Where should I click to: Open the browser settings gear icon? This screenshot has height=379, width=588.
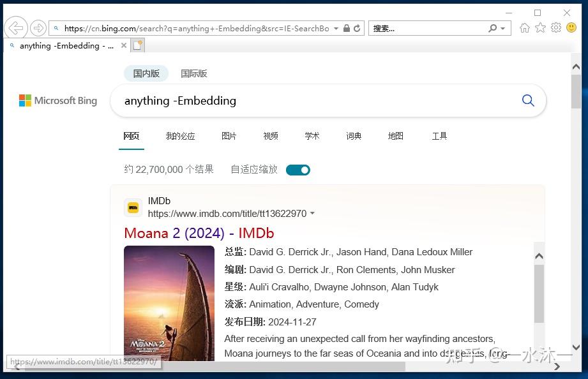(x=555, y=27)
